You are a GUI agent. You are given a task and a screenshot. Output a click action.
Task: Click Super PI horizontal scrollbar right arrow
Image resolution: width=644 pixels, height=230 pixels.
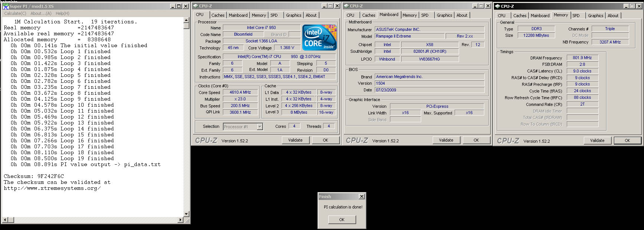click(180, 220)
